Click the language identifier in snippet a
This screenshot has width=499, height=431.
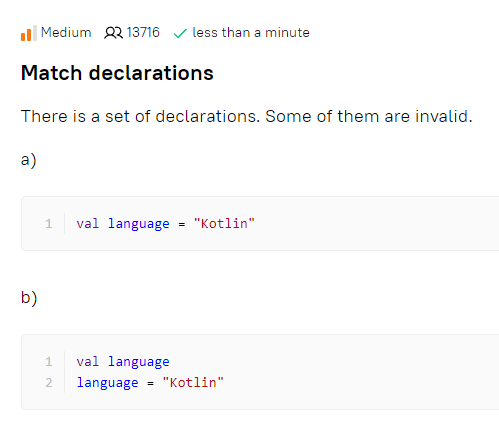click(139, 224)
